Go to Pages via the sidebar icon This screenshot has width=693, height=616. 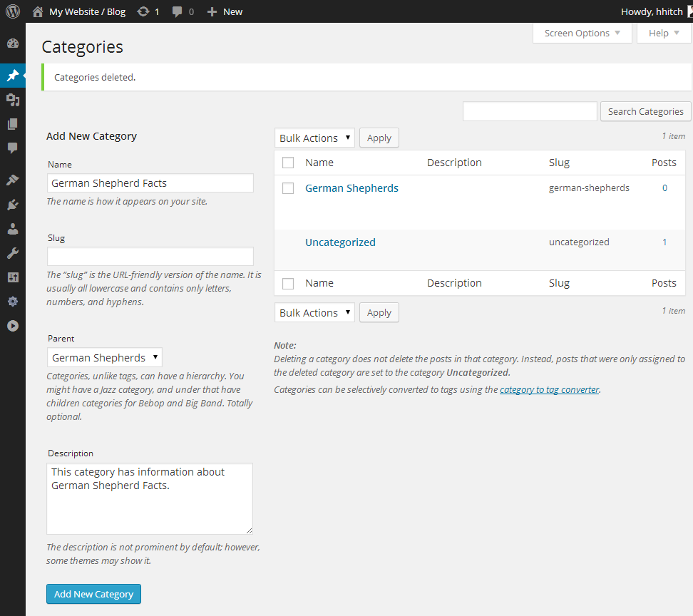tap(12, 124)
